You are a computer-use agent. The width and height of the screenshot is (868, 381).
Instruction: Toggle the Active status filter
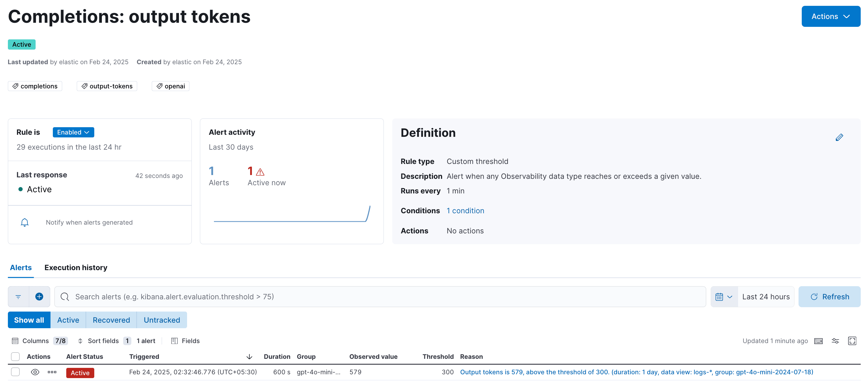point(68,320)
